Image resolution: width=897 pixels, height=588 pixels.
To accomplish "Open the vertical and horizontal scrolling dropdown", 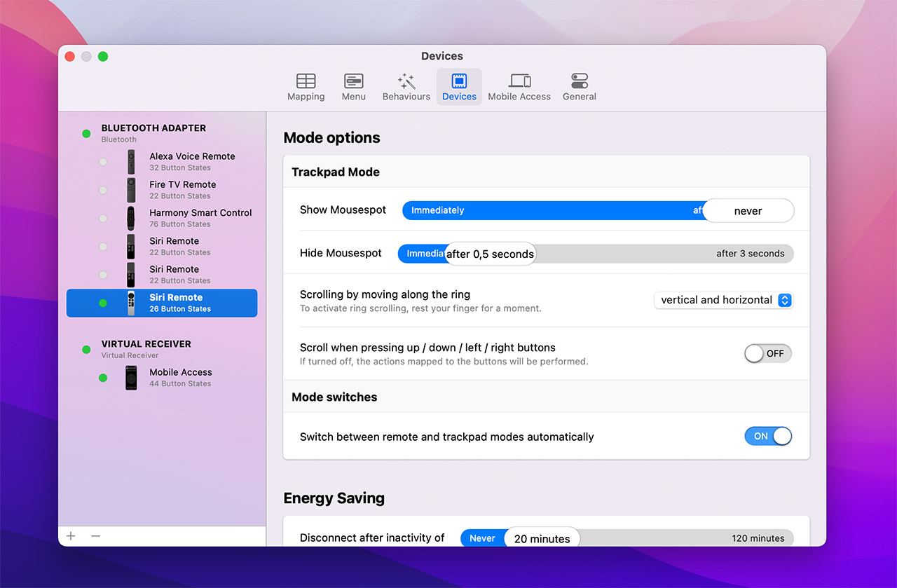I will pyautogui.click(x=723, y=300).
